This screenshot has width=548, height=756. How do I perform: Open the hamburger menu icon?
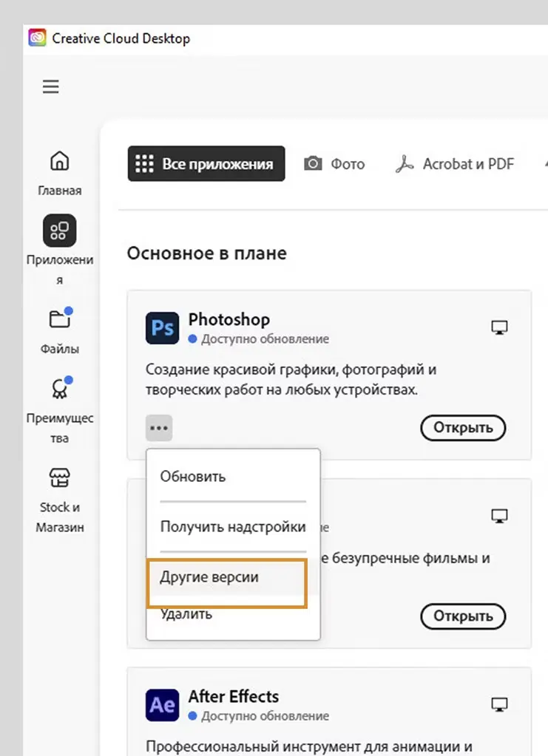50,87
